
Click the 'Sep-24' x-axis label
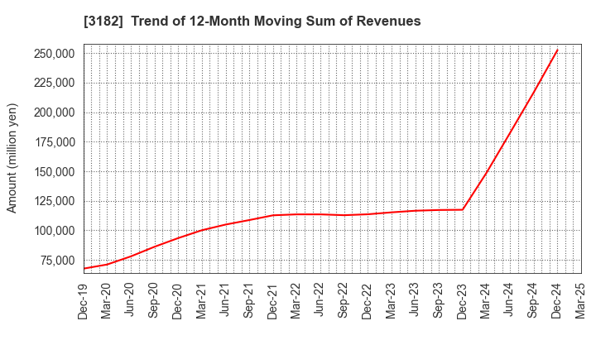[x=533, y=300]
